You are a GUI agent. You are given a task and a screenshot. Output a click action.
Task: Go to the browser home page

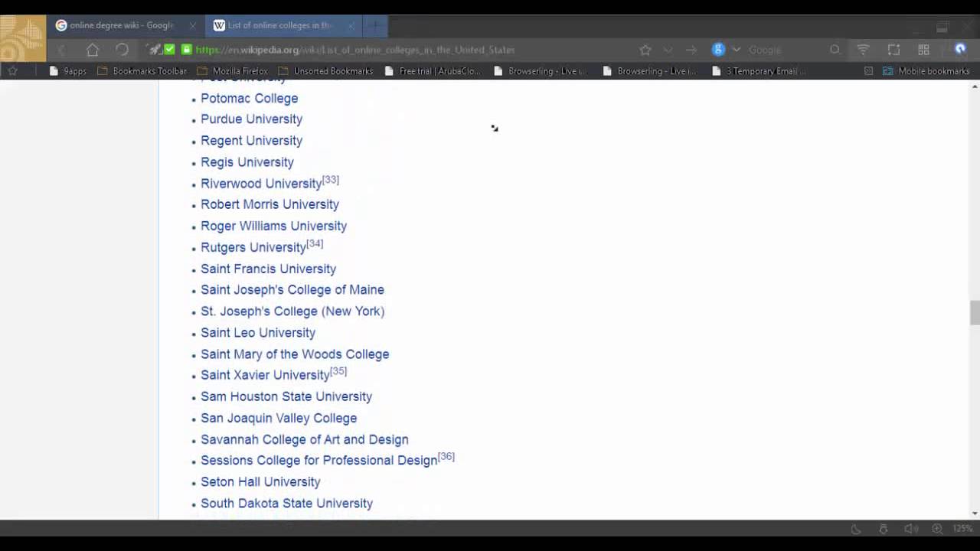click(93, 50)
